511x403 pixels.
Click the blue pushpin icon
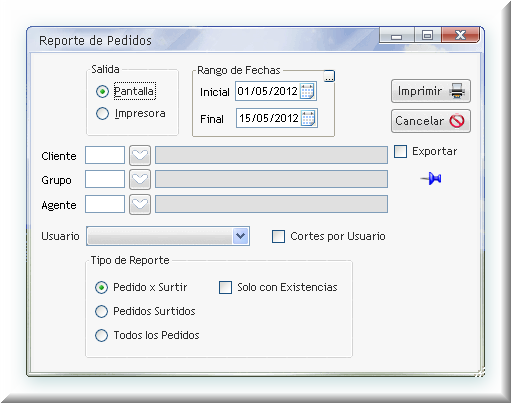431,179
